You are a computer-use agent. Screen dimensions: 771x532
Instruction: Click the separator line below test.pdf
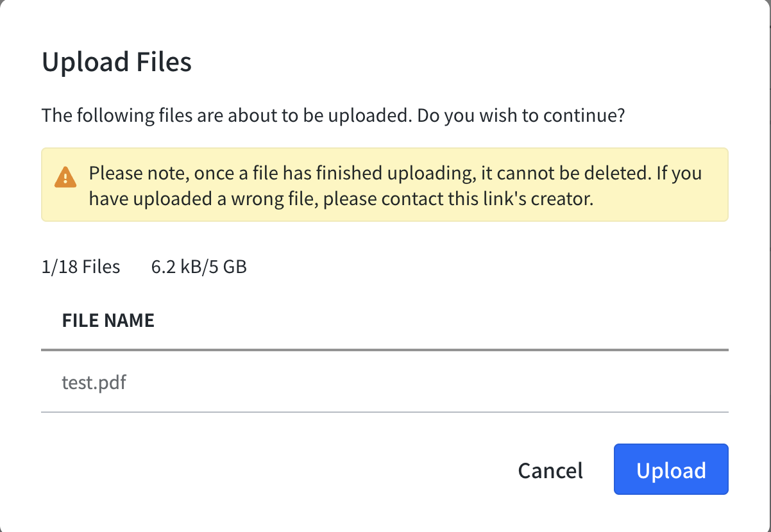tap(385, 412)
